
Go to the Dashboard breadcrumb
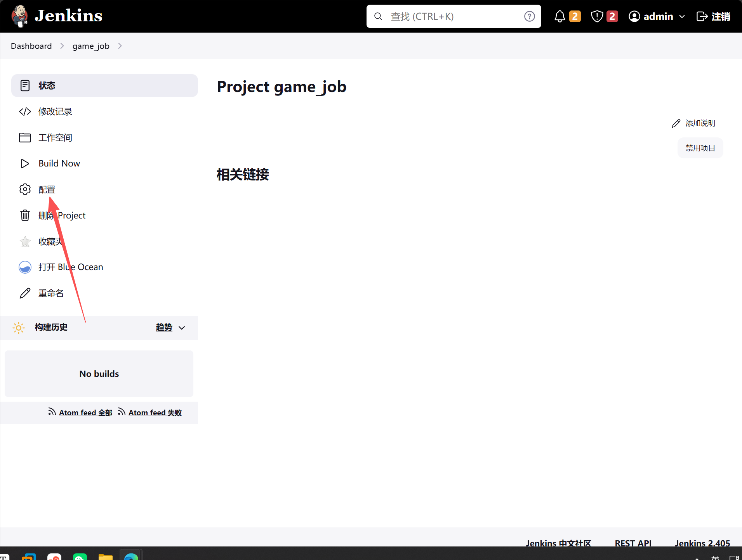[x=31, y=46]
